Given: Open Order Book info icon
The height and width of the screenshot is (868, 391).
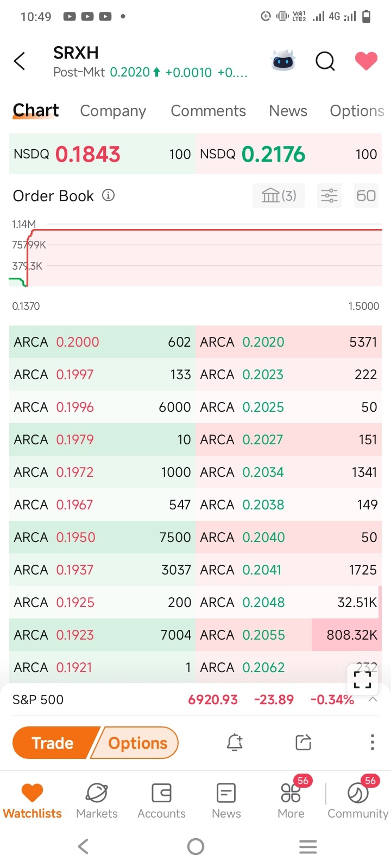Looking at the screenshot, I should [109, 195].
